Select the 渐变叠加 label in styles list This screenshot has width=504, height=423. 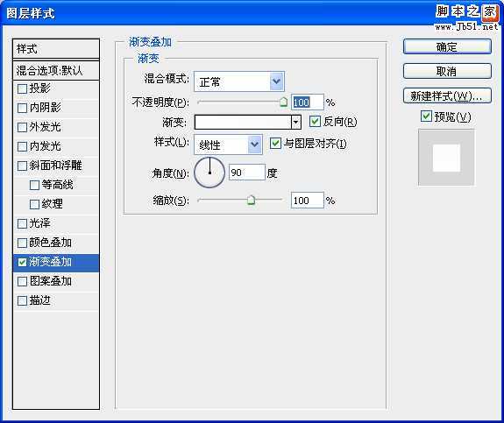[x=51, y=262]
